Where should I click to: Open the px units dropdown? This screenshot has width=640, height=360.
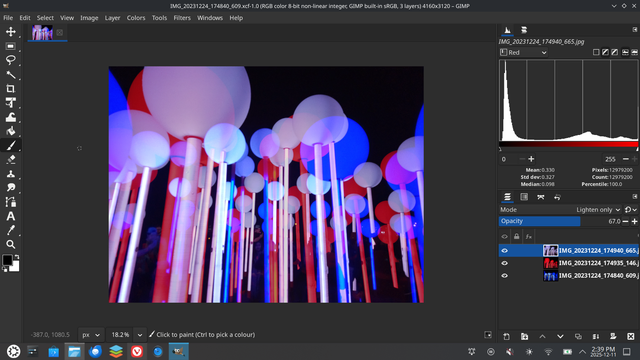[91, 335]
